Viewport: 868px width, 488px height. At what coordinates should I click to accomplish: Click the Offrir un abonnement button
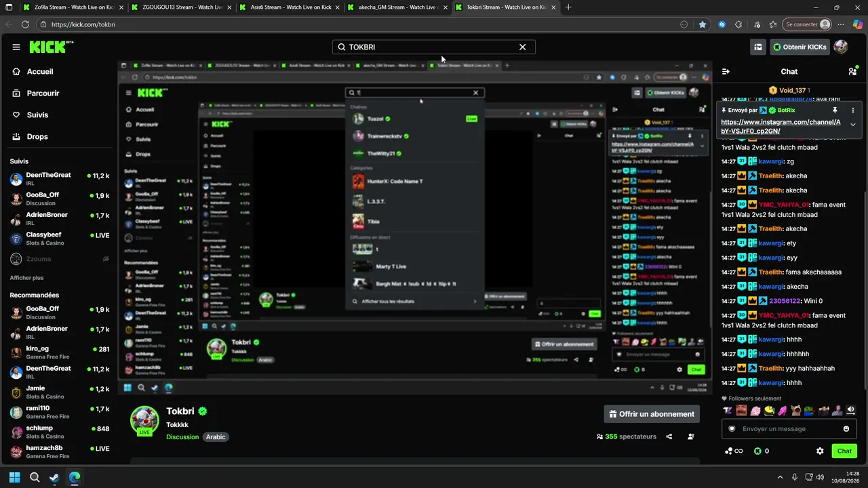pos(652,414)
